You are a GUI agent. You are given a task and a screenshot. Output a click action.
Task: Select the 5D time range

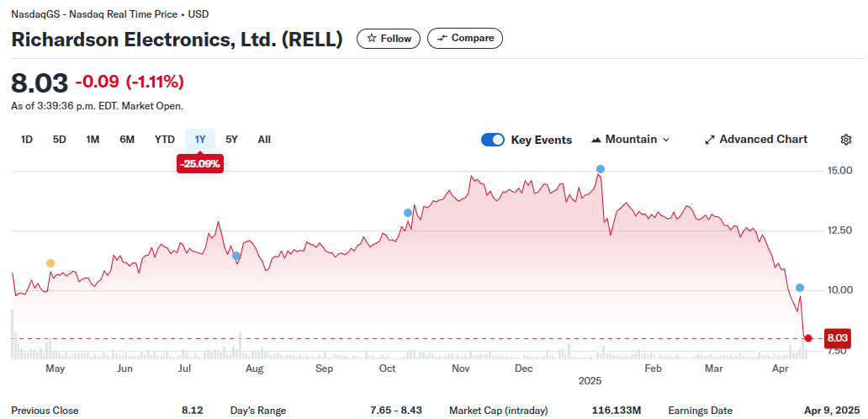coord(59,140)
